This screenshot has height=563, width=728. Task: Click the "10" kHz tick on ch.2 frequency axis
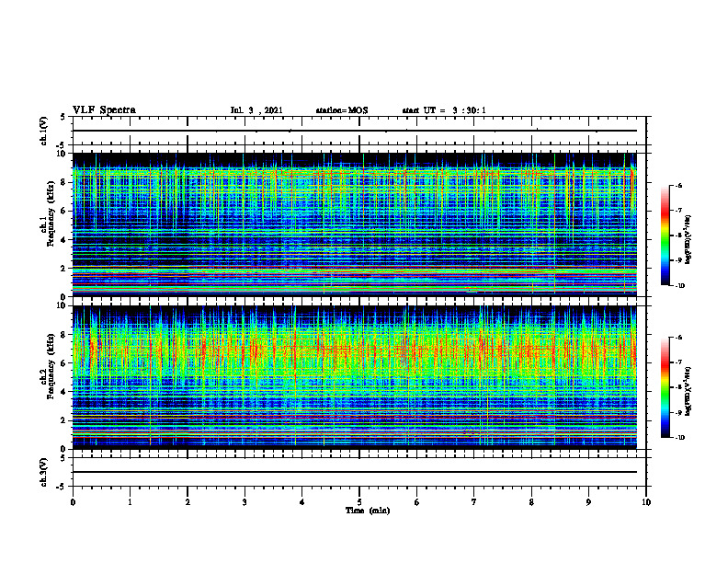click(63, 305)
